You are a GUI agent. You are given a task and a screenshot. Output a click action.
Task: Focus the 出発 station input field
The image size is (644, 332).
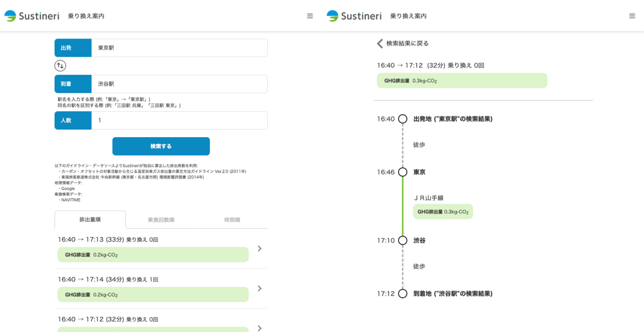179,48
